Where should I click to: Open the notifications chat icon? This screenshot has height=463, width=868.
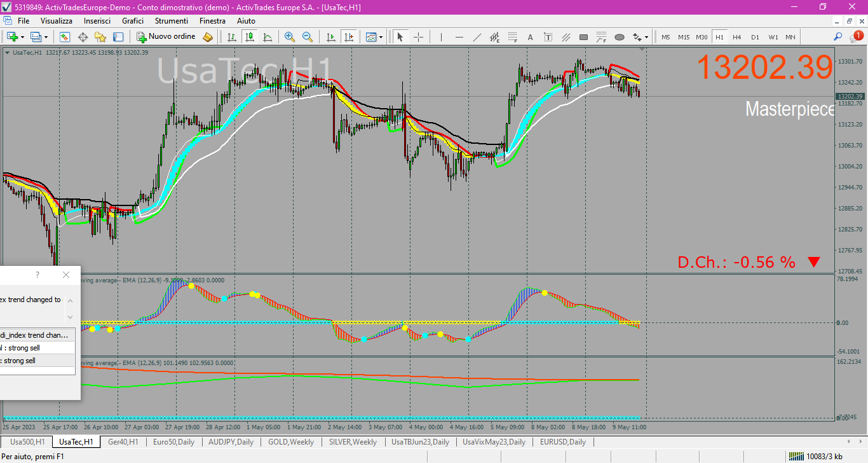click(856, 37)
